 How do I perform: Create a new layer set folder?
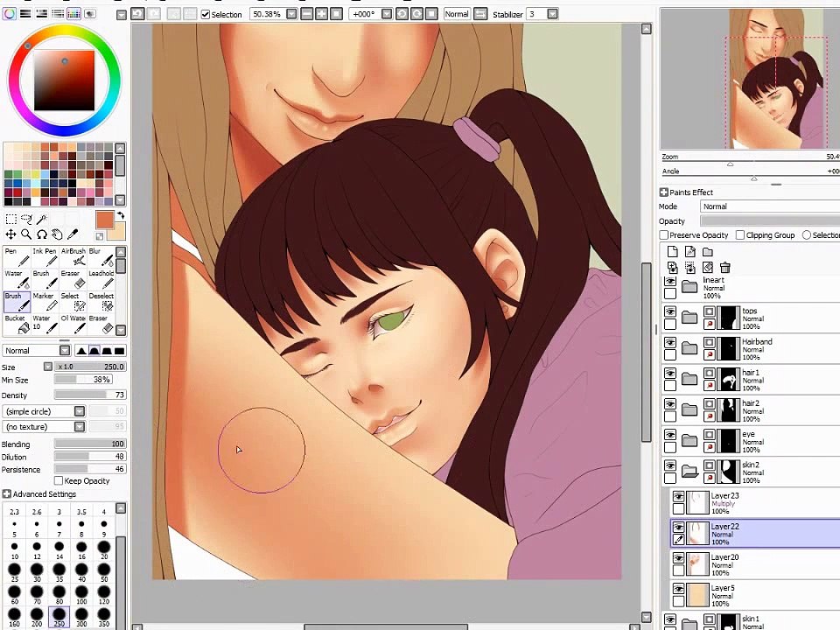[708, 251]
